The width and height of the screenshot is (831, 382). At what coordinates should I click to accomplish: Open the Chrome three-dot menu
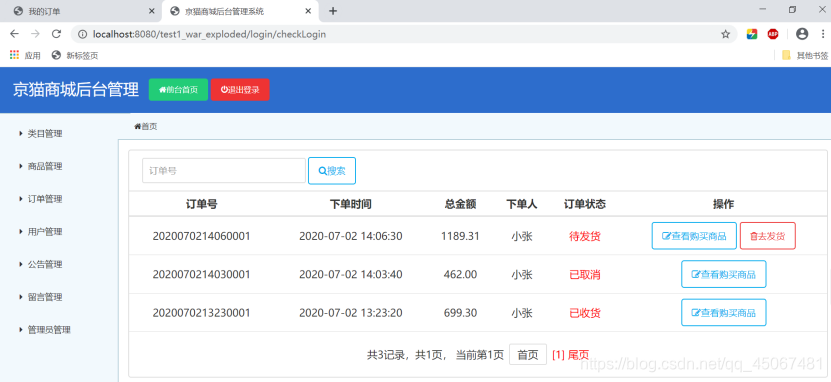(823, 34)
